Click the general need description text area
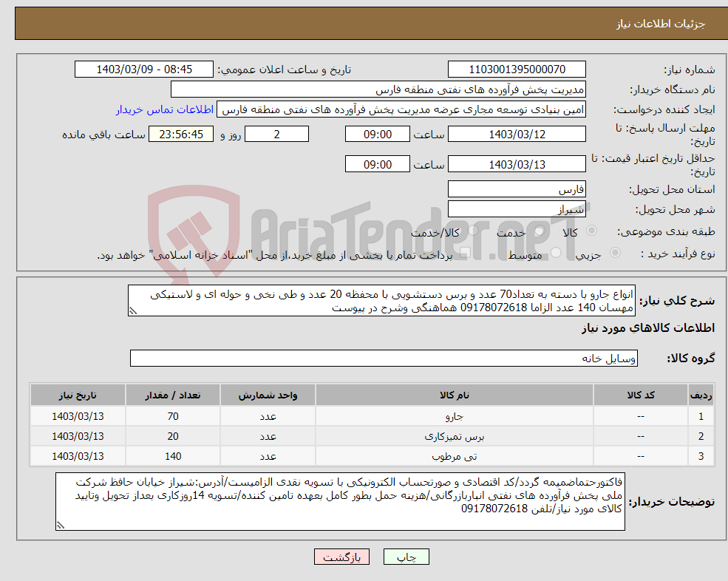Viewport: 728px width, 581px height. [x=381, y=301]
